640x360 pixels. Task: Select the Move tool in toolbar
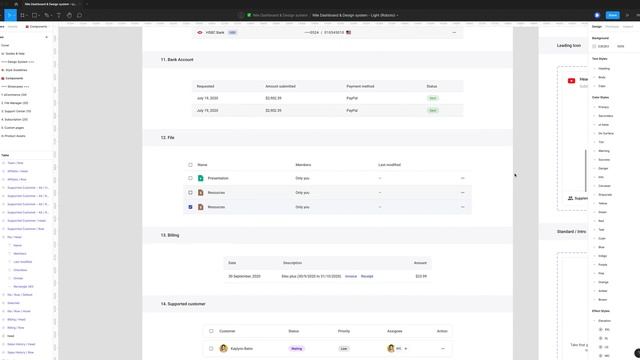tap(10, 15)
